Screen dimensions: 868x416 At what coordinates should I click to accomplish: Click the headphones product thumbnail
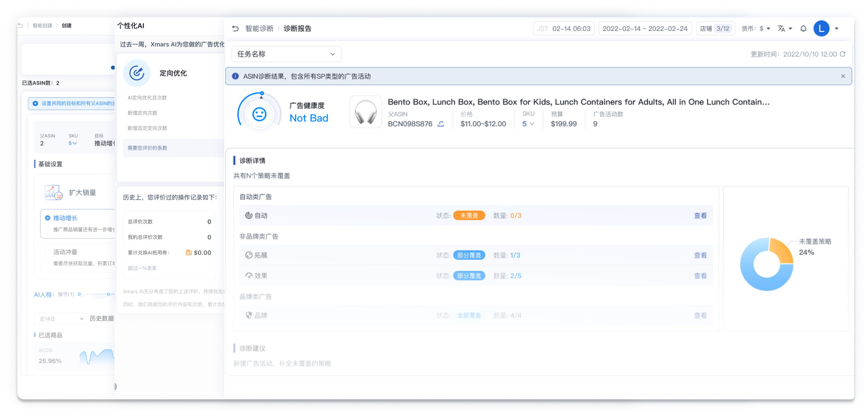coord(366,112)
